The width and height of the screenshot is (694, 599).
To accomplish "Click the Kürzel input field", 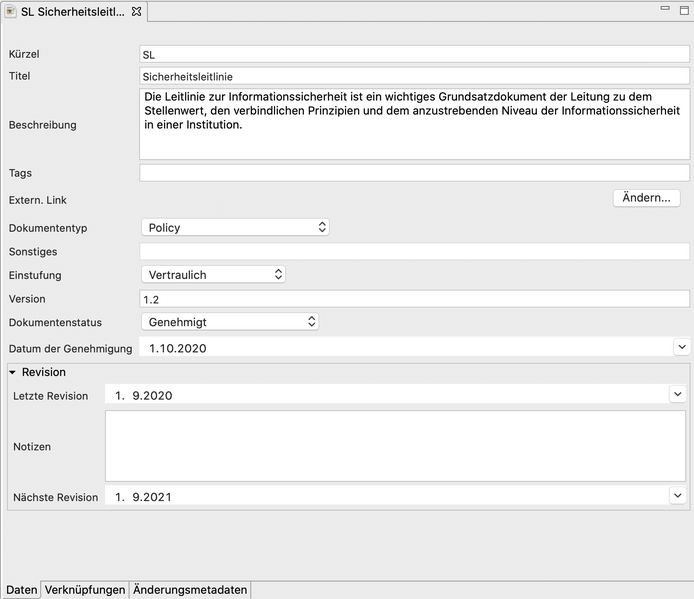I will coord(414,54).
